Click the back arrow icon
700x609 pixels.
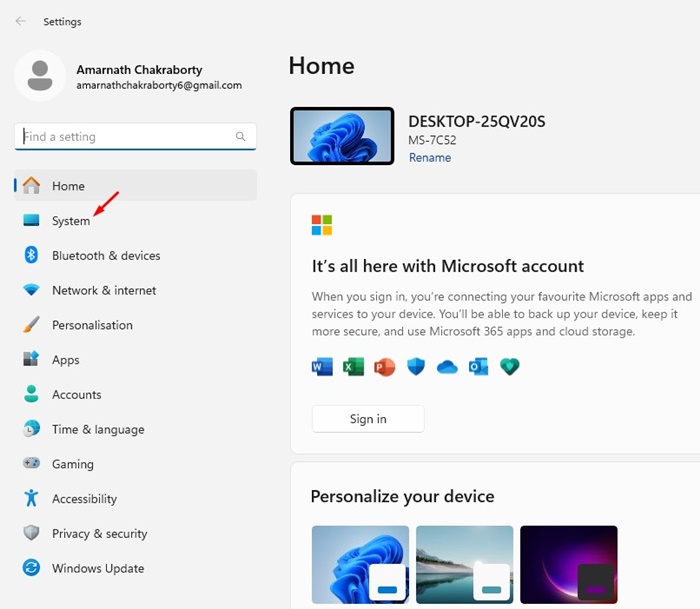(21, 21)
